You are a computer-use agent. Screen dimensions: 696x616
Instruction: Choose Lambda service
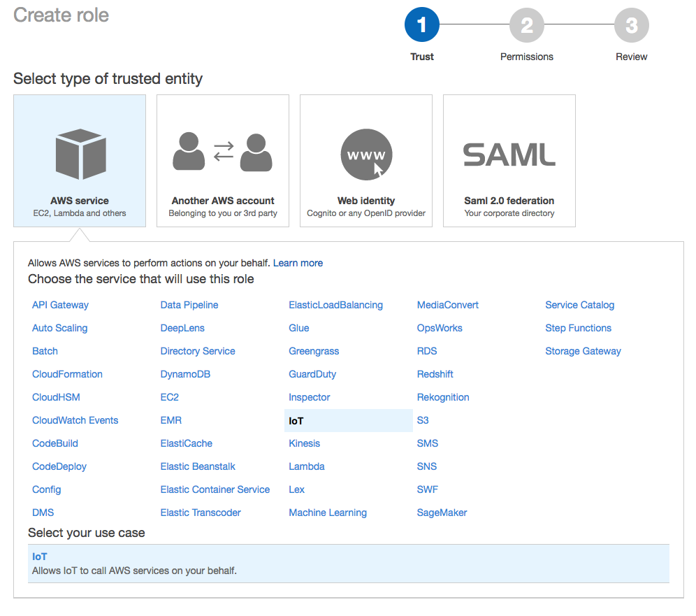click(307, 467)
